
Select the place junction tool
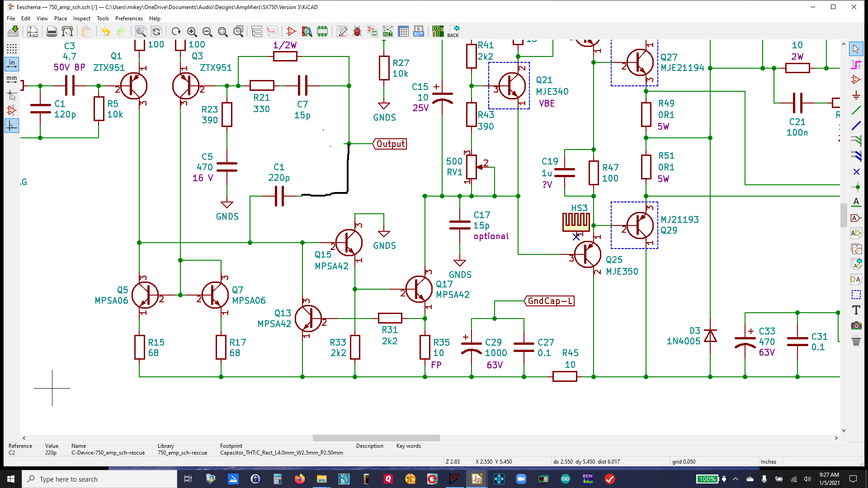pos(856,187)
